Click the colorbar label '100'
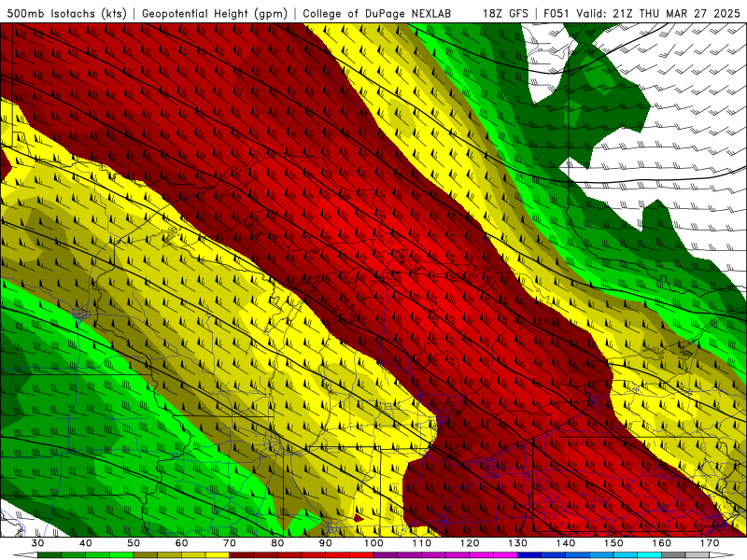The width and height of the screenshot is (747, 560). click(373, 543)
